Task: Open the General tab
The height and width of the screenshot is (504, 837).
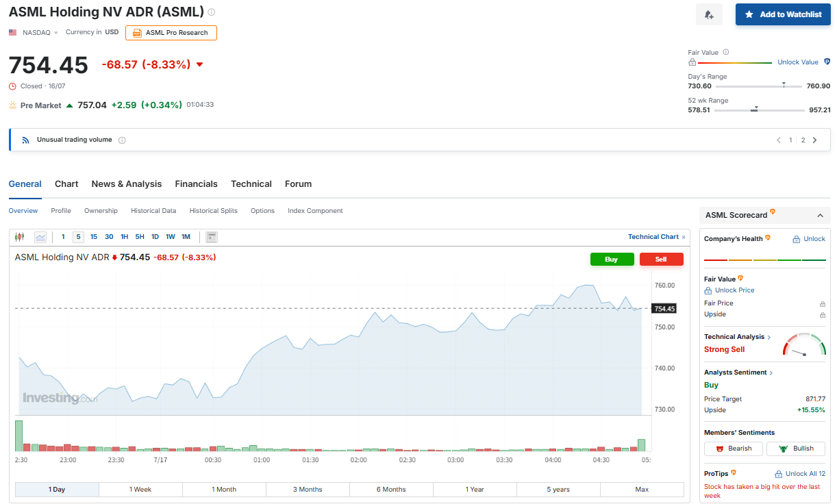Action: (25, 184)
